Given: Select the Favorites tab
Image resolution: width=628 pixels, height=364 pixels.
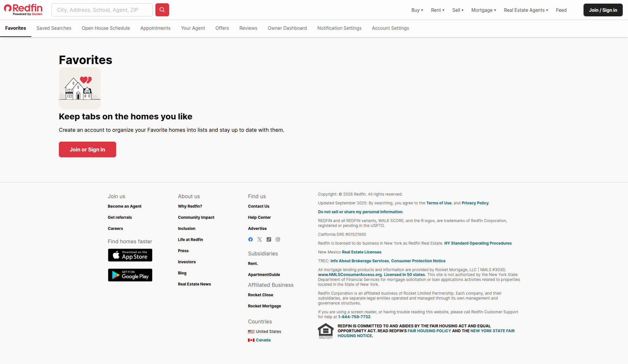Looking at the screenshot, I should tap(16, 28).
